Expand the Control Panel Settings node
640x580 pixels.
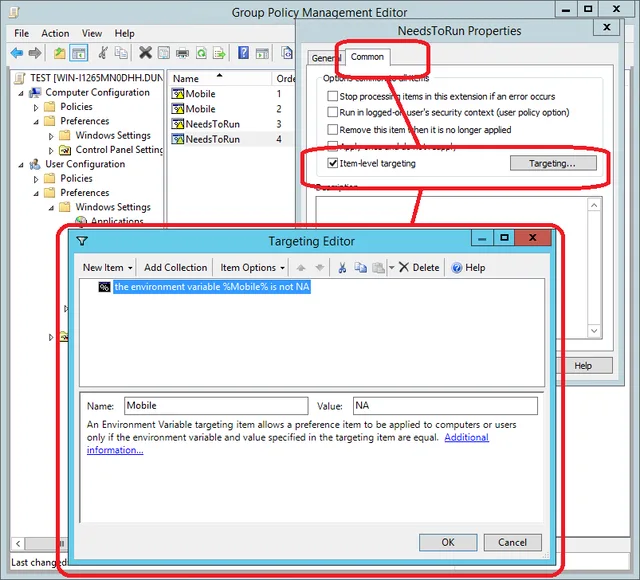[51, 151]
